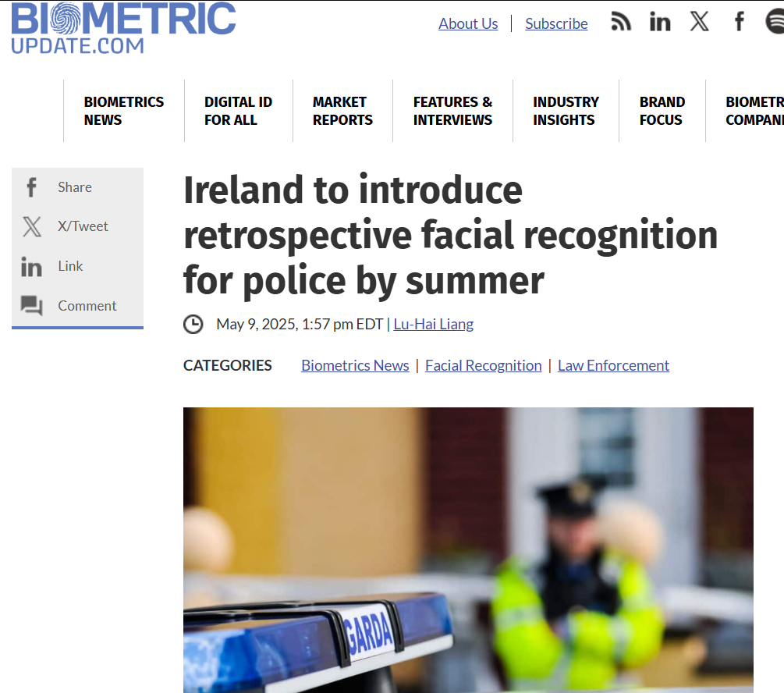Screen dimensions: 784x693
Task: Go to the About Us page
Action: pyautogui.click(x=469, y=23)
